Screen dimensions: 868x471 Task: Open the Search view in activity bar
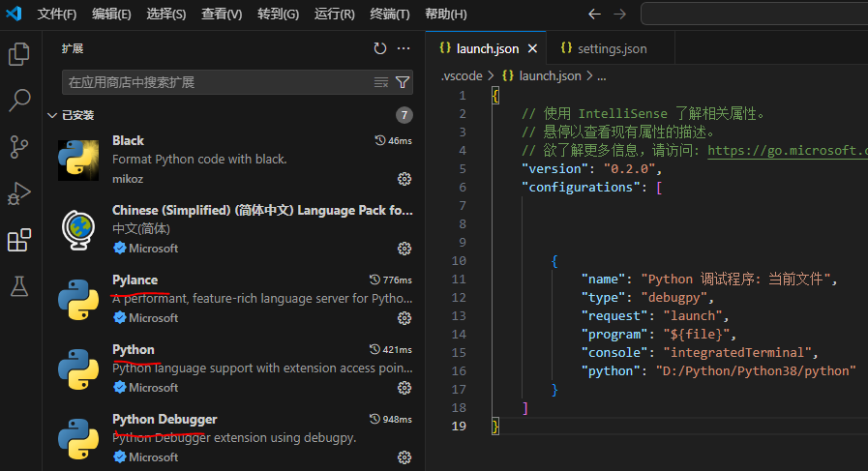(19, 101)
